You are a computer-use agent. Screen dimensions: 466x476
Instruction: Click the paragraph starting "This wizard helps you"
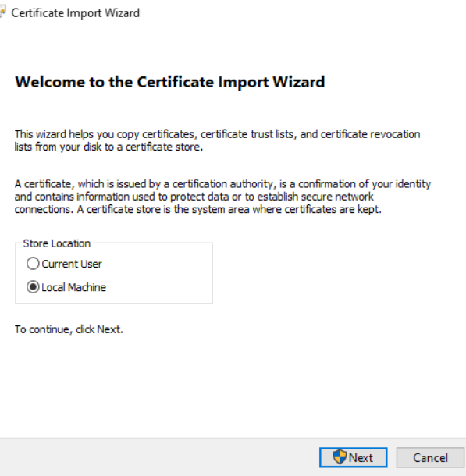click(217, 140)
